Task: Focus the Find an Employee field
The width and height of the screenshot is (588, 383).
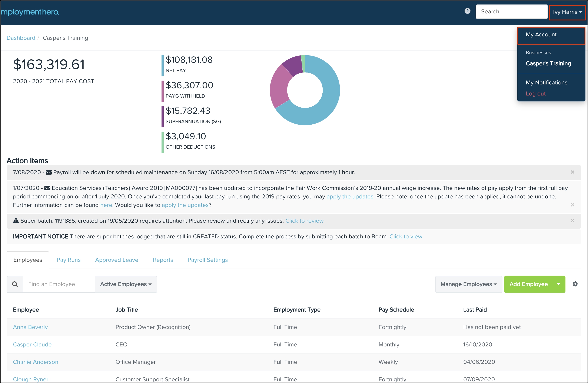Action: [59, 284]
